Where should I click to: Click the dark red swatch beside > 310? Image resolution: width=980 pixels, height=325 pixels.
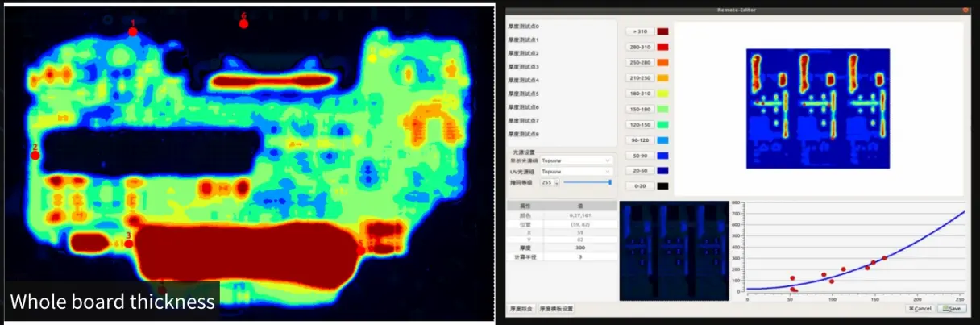click(662, 31)
